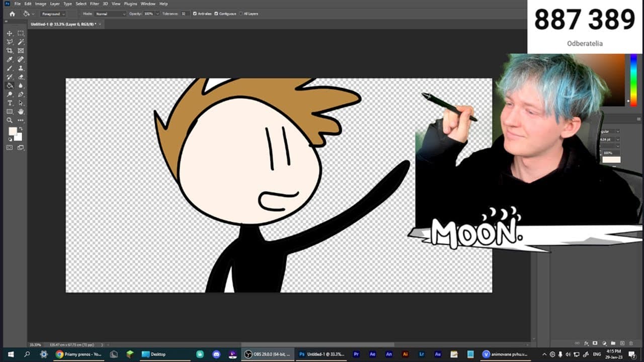Screen dimensions: 644x362
Task: Click the Tolerance value field
Action: click(x=185, y=14)
